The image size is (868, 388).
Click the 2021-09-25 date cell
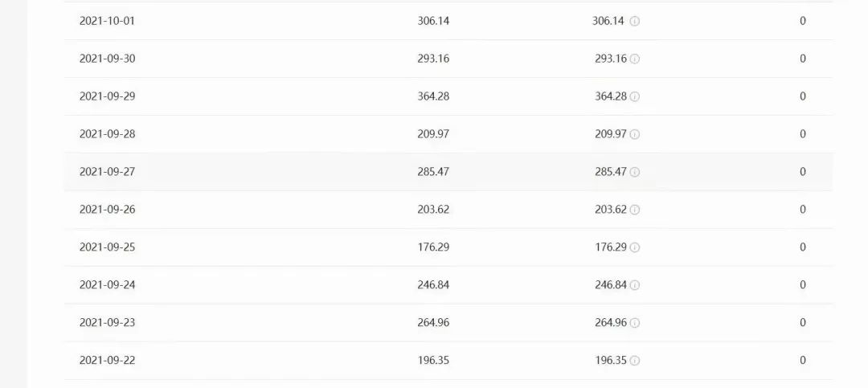tap(107, 247)
